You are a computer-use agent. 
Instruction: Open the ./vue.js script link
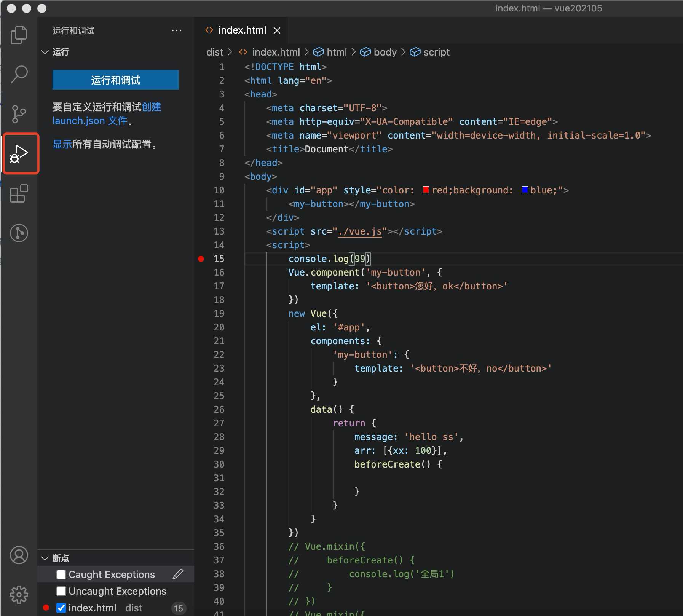click(360, 231)
